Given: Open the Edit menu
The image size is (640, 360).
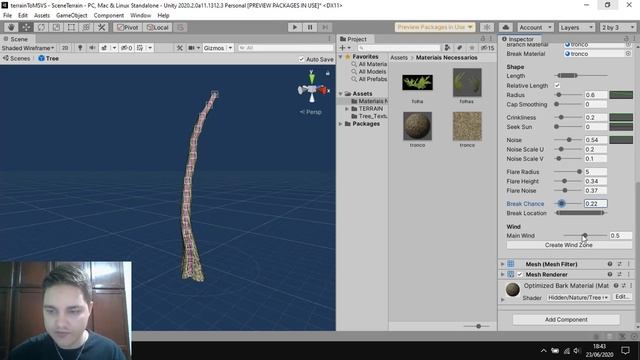Looking at the screenshot, I should [x=23, y=16].
